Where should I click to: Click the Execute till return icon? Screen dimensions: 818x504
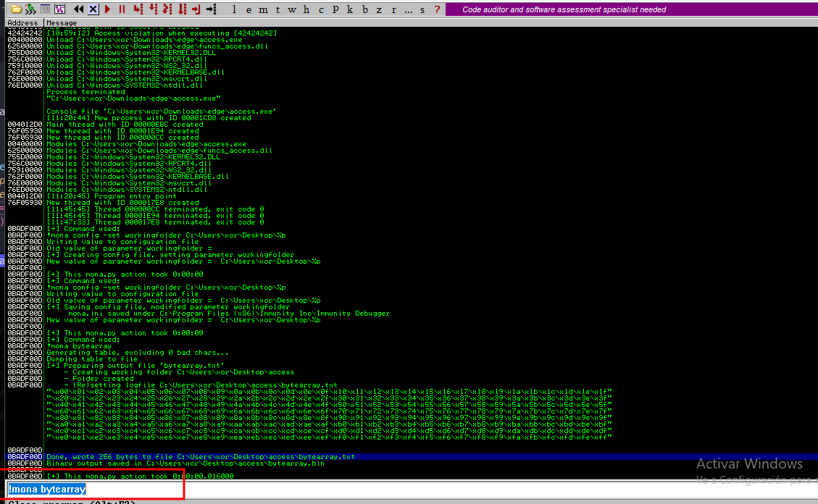point(196,9)
